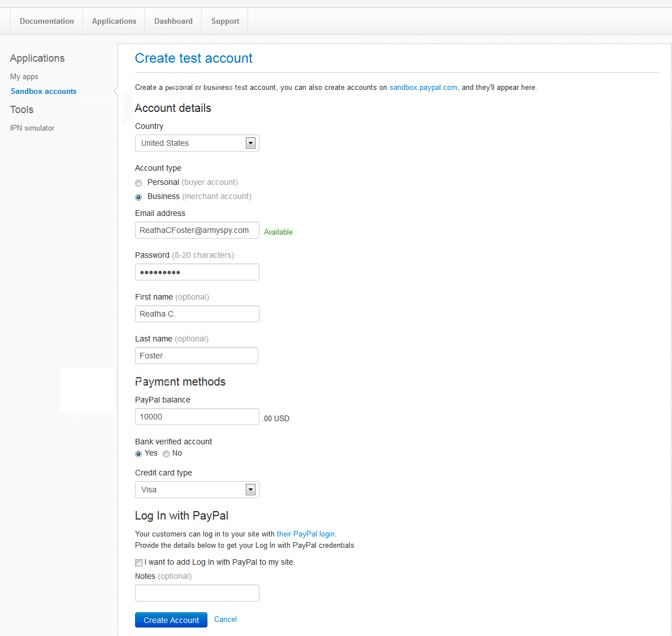Open My apps in the sidebar
The image size is (672, 636).
(x=24, y=77)
